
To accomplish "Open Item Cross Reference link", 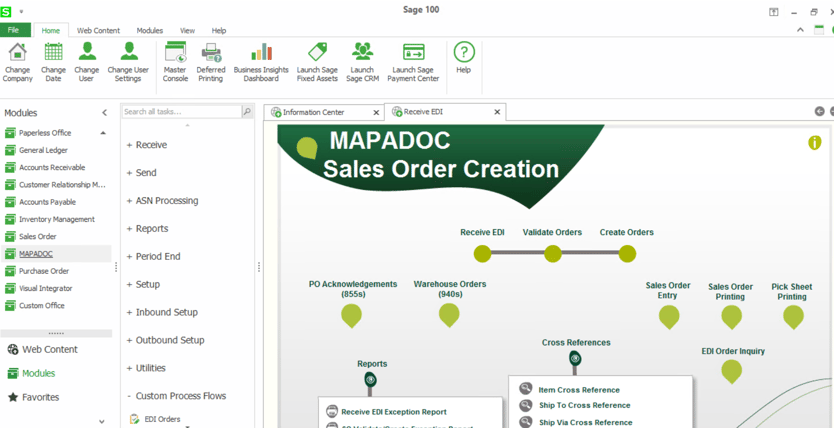I will tap(579, 390).
